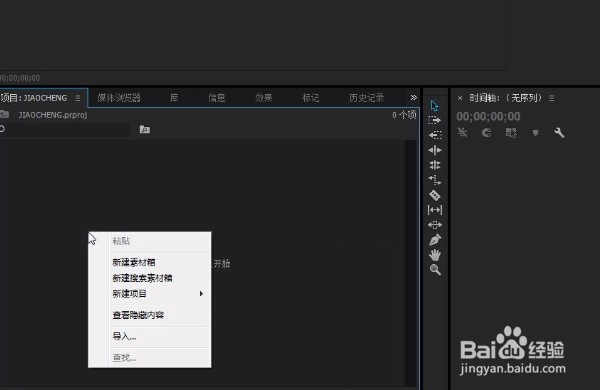The width and height of the screenshot is (600, 390).
Task: Select the Track Select Forward tool
Action: 435,120
